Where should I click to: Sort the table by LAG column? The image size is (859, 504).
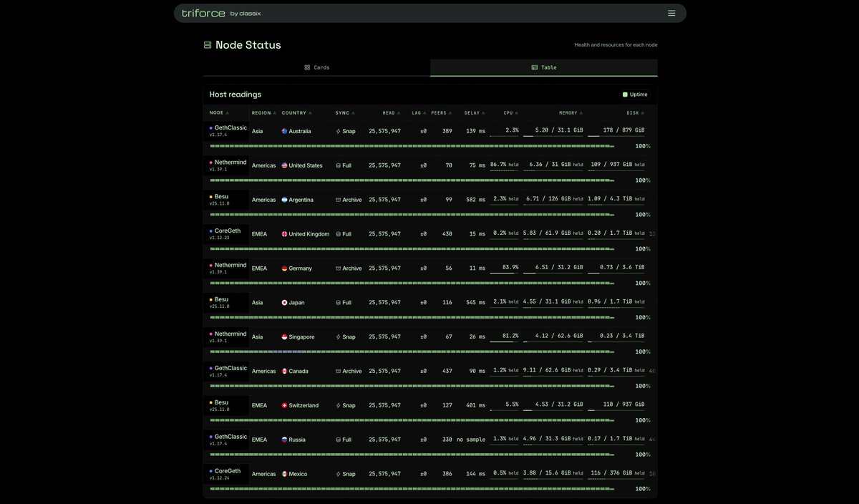419,112
